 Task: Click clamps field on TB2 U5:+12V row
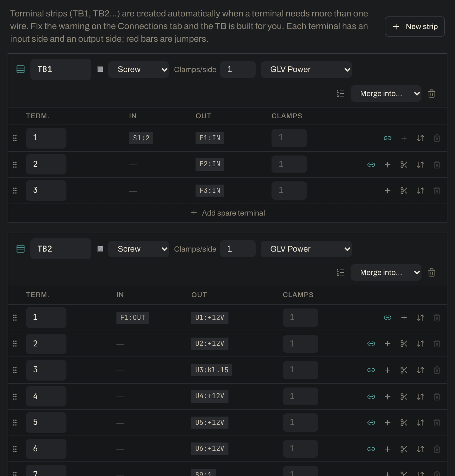tap(301, 423)
